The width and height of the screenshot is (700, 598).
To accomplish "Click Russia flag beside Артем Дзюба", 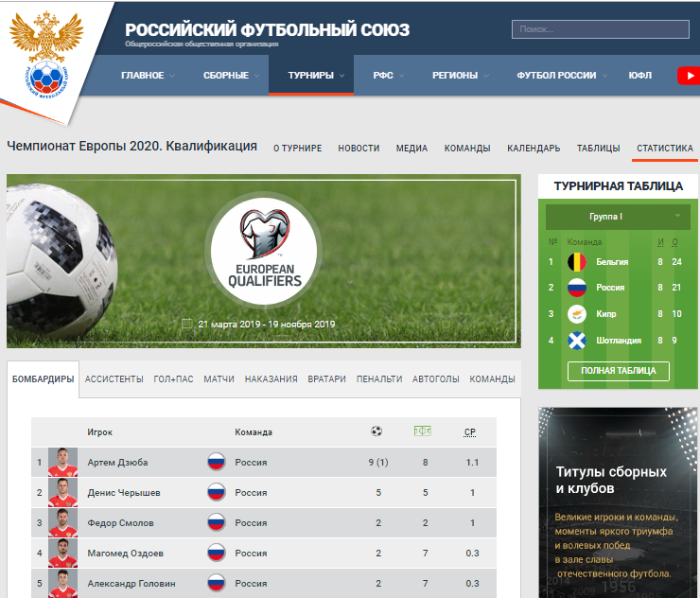I will (x=216, y=462).
